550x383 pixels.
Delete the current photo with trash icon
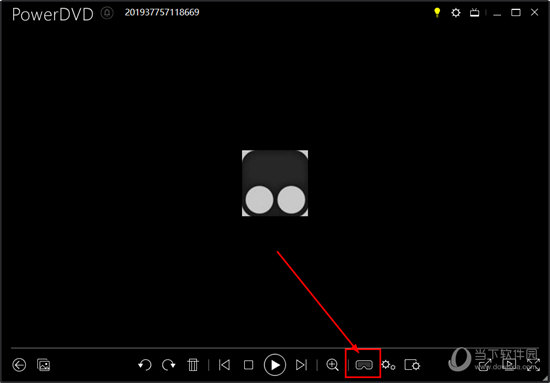(193, 365)
